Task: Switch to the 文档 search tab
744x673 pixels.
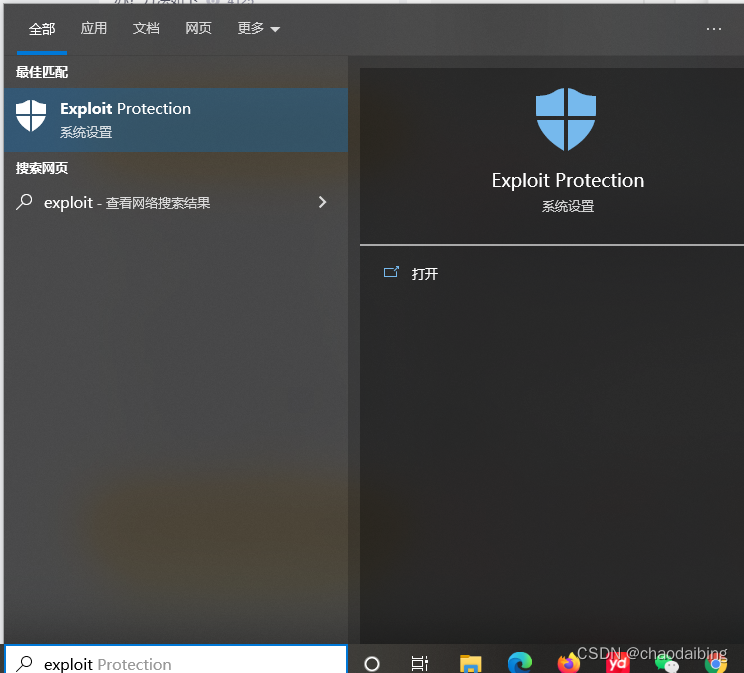Action: (x=146, y=28)
